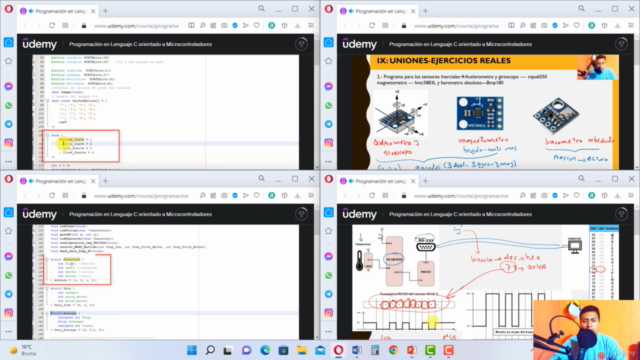
Task: Take a snapshot with camera icon, top-left window
Action: [x=224, y=25]
